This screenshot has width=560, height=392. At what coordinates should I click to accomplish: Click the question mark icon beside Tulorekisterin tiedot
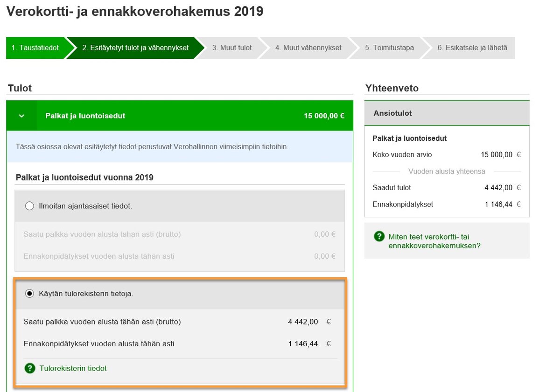(x=30, y=368)
